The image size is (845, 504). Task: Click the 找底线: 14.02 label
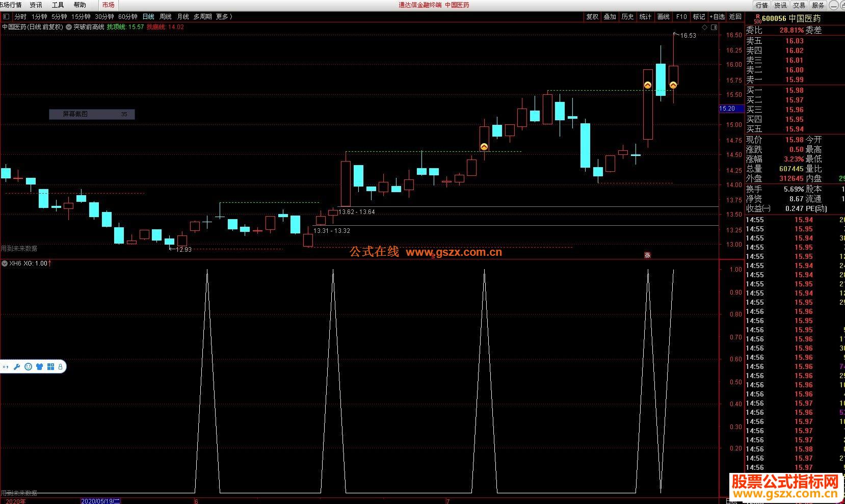pos(166,27)
